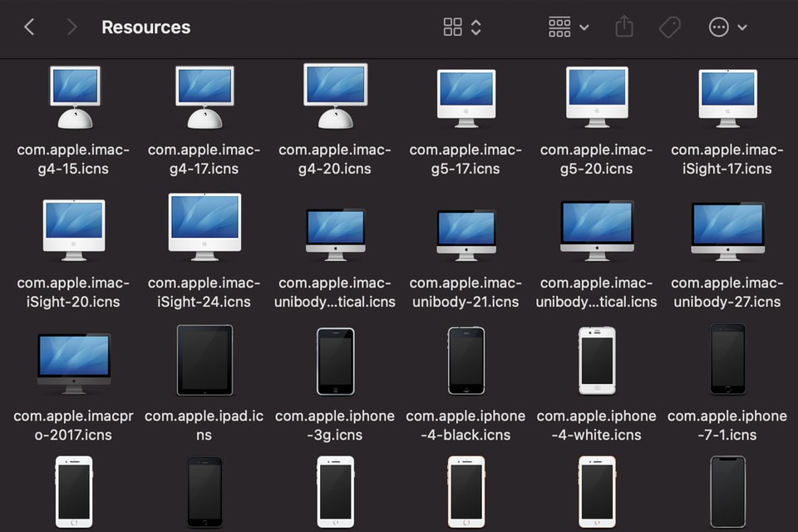798x532 pixels.
Task: Click the Forward navigation arrow
Action: click(71, 27)
